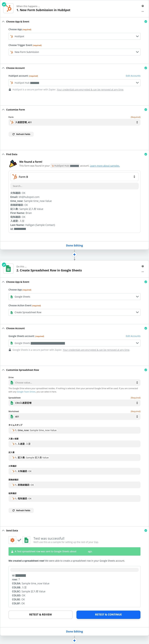Collapse the Customize Form section
This screenshot has height=644, width=149.
3,110
